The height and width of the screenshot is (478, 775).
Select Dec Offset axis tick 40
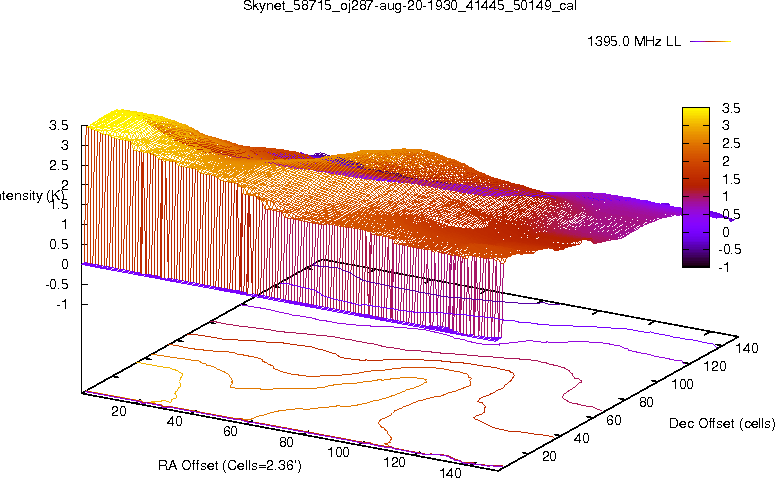[582, 438]
